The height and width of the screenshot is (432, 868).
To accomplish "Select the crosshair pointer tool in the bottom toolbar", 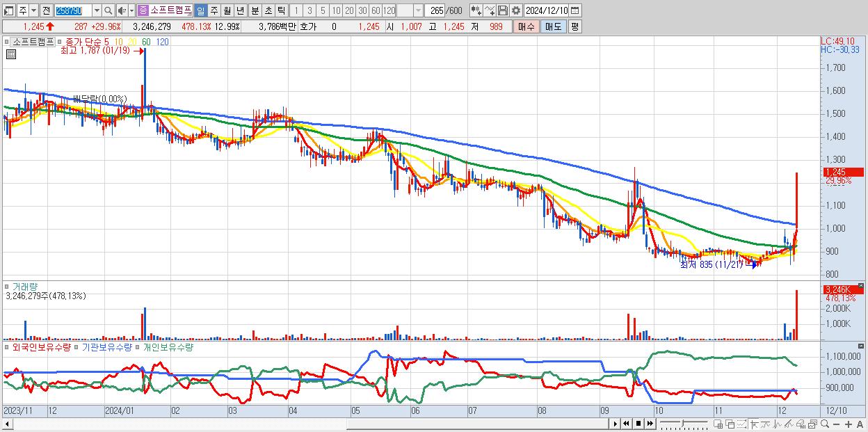I will coord(754,424).
